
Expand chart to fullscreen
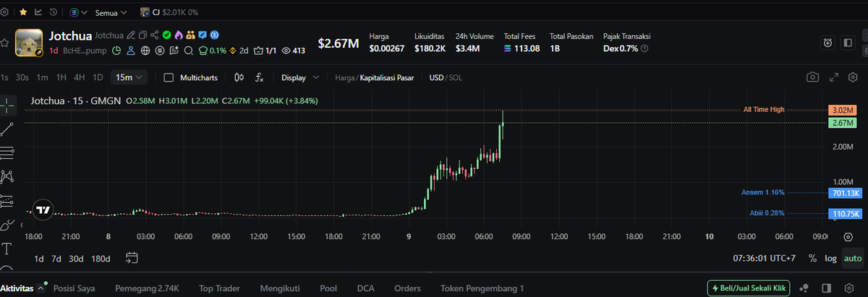(833, 77)
